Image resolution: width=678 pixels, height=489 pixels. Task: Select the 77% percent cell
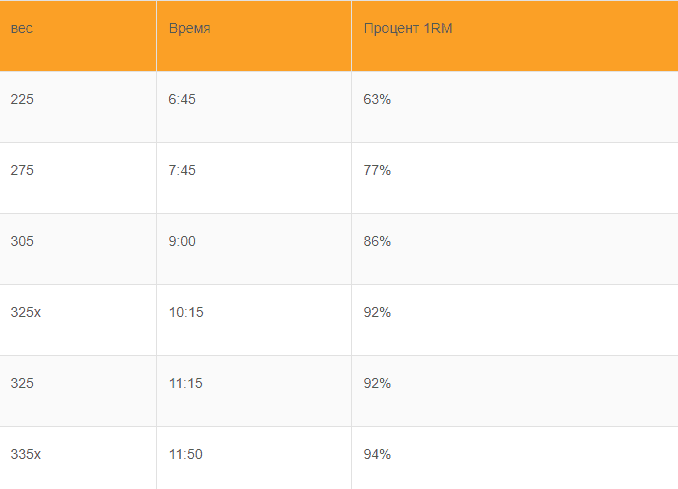coord(515,178)
